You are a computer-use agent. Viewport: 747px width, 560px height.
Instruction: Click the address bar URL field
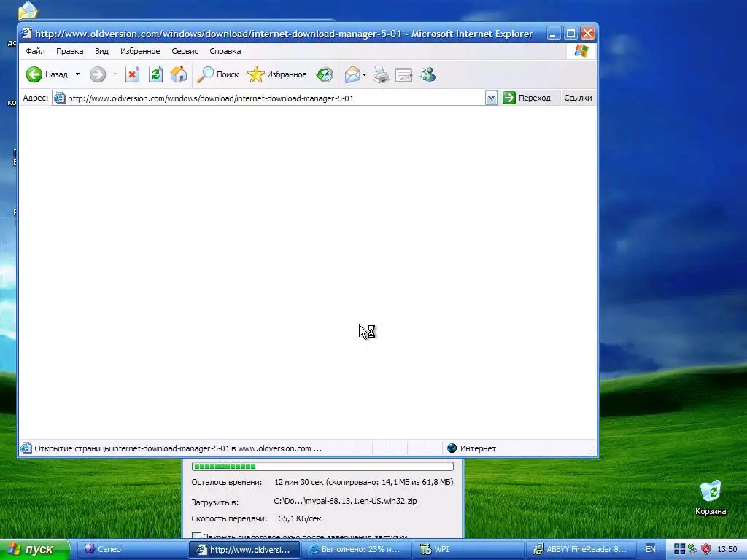point(275,98)
